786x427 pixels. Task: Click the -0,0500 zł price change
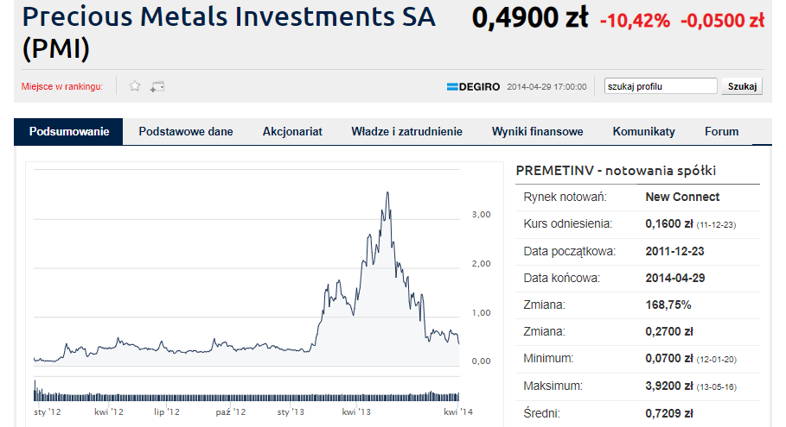pyautogui.click(x=722, y=21)
